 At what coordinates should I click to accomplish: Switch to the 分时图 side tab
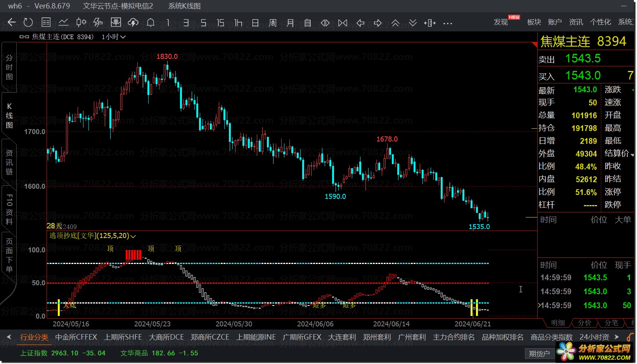click(x=9, y=67)
